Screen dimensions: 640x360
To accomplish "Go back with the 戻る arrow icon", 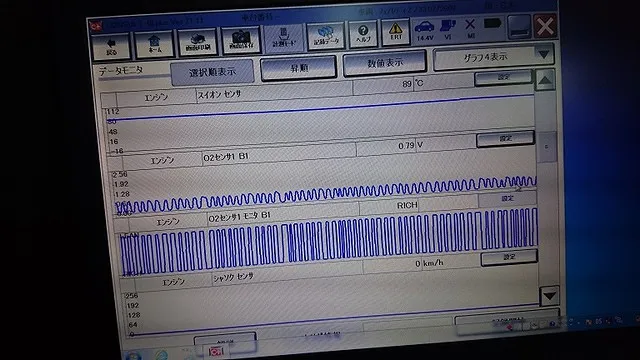I will tap(111, 46).
